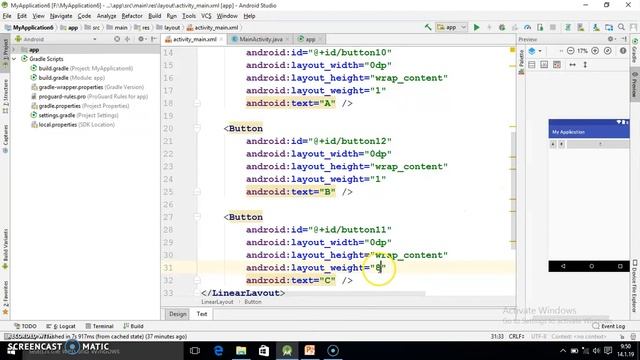Click the warnings indicator icon in Preview
The width and height of the screenshot is (640, 360).
click(x=623, y=51)
